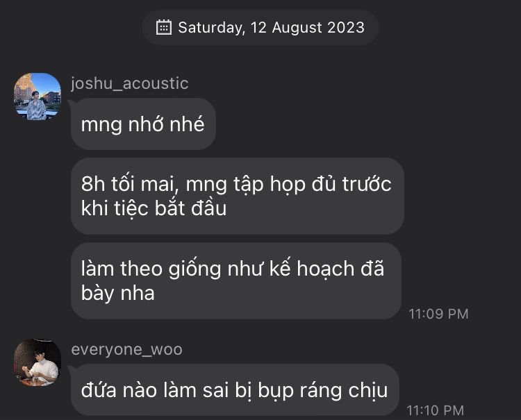Click the text "August 2023" in date header
This screenshot has width=521, height=420.
pos(318,27)
